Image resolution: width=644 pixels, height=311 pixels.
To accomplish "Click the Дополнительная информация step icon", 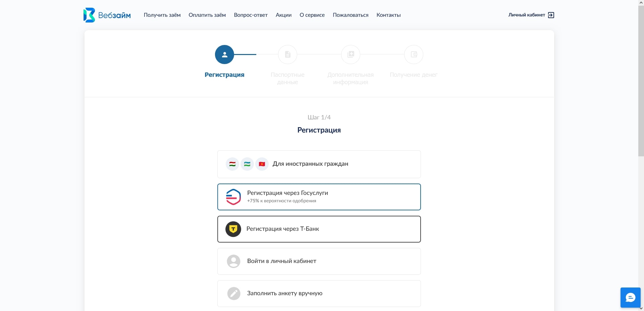I will (x=351, y=55).
